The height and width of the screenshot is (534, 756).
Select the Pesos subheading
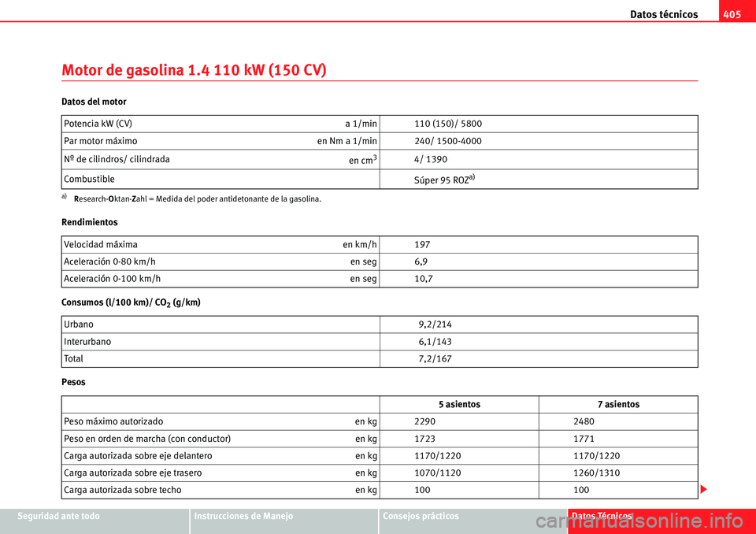[x=73, y=382]
